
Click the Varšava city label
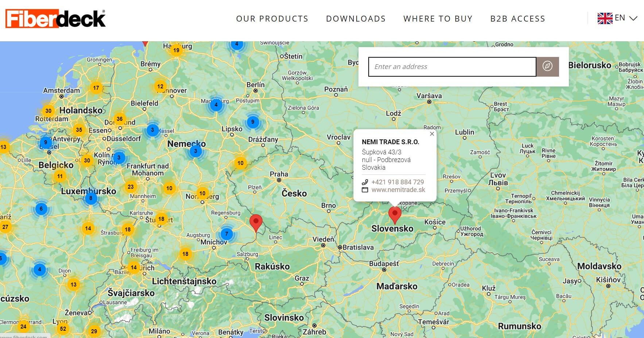[429, 96]
